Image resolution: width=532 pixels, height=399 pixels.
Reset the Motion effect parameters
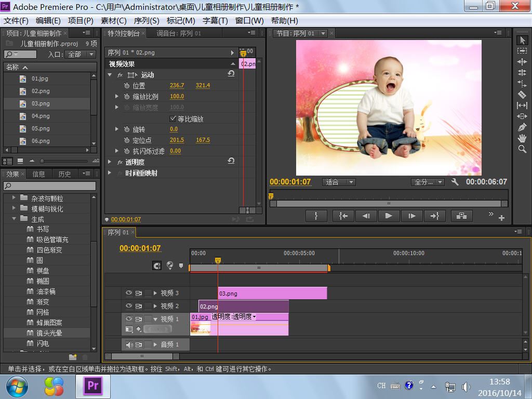[x=231, y=74]
